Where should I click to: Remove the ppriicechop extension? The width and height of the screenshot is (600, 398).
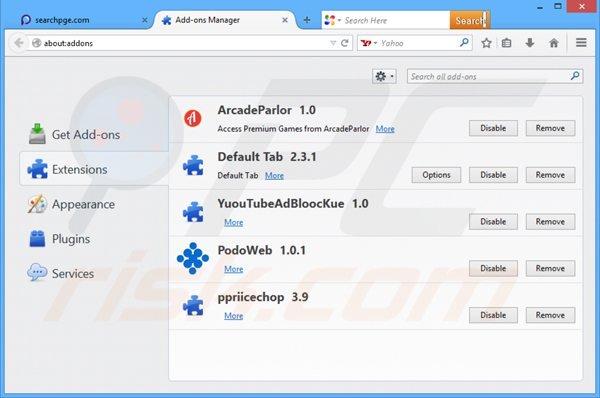(x=550, y=315)
